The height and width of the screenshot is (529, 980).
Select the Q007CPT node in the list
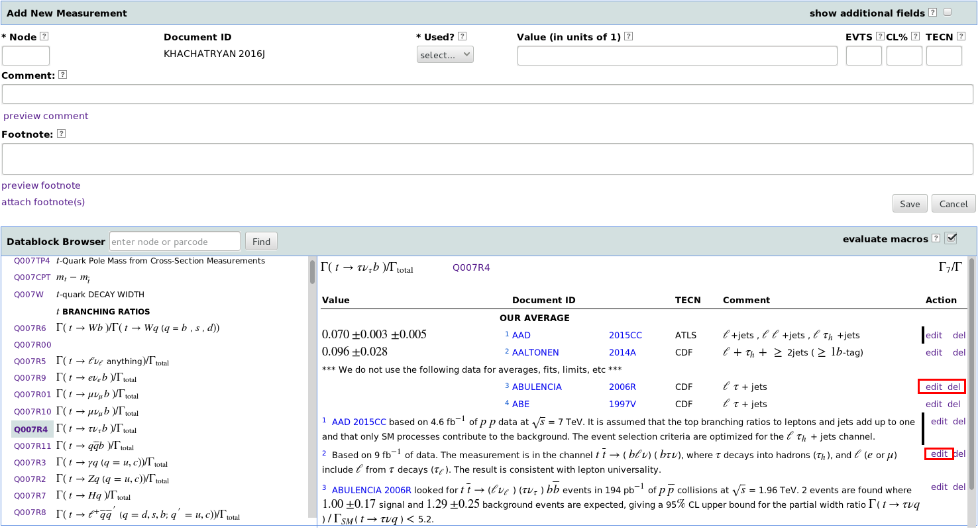(32, 277)
